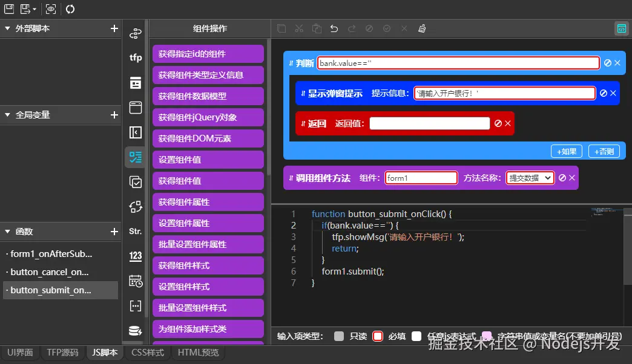Viewport: 632px width, 364px height.
Task: Open the 方法名称 dropdown showing 提交数据
Action: tap(530, 177)
